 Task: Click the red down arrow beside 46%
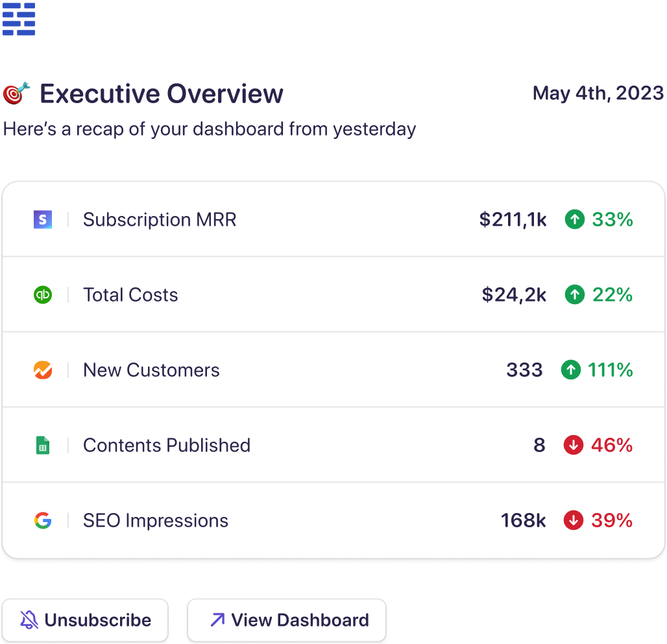[574, 445]
